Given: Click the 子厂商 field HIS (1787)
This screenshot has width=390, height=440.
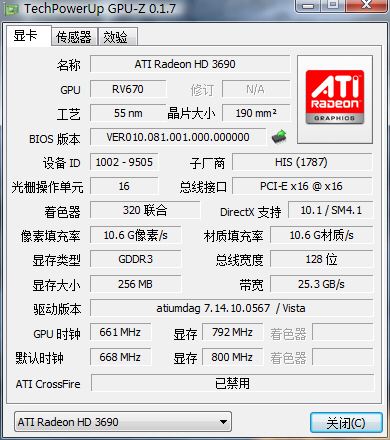Looking at the screenshot, I should pos(302,162).
